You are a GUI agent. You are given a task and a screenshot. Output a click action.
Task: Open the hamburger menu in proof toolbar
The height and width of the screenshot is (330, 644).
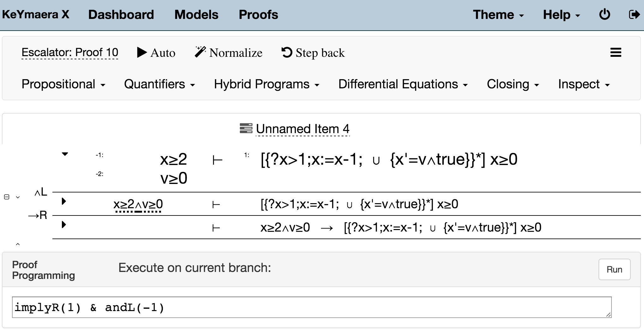tap(616, 52)
